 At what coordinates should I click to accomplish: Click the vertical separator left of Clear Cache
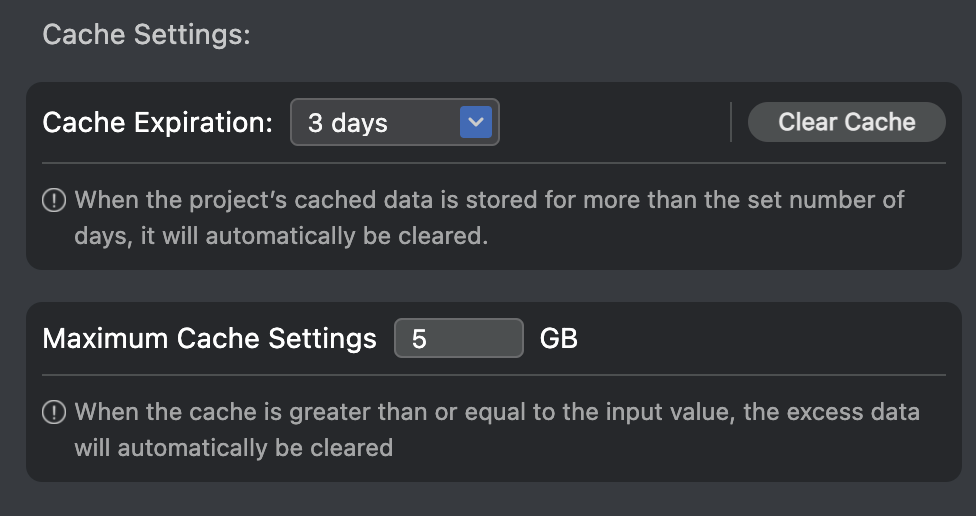(x=731, y=122)
